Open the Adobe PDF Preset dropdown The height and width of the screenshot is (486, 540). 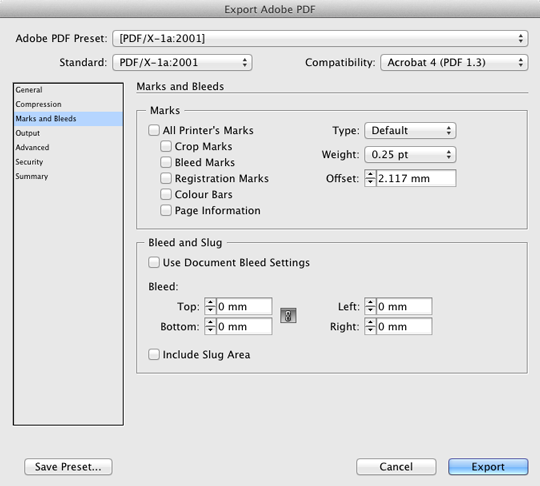[320, 38]
